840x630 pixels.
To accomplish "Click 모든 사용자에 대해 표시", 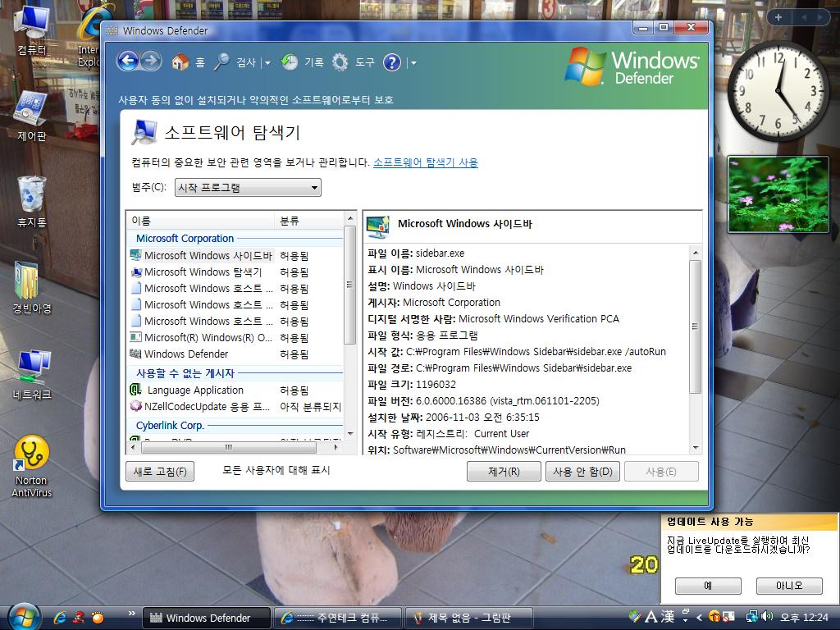I will click(x=276, y=470).
